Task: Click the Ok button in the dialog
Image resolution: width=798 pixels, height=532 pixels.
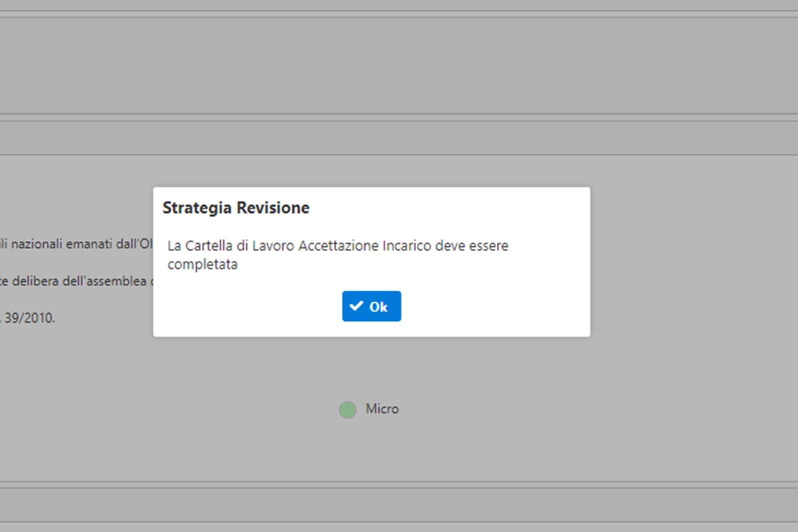Action: pyautogui.click(x=372, y=306)
